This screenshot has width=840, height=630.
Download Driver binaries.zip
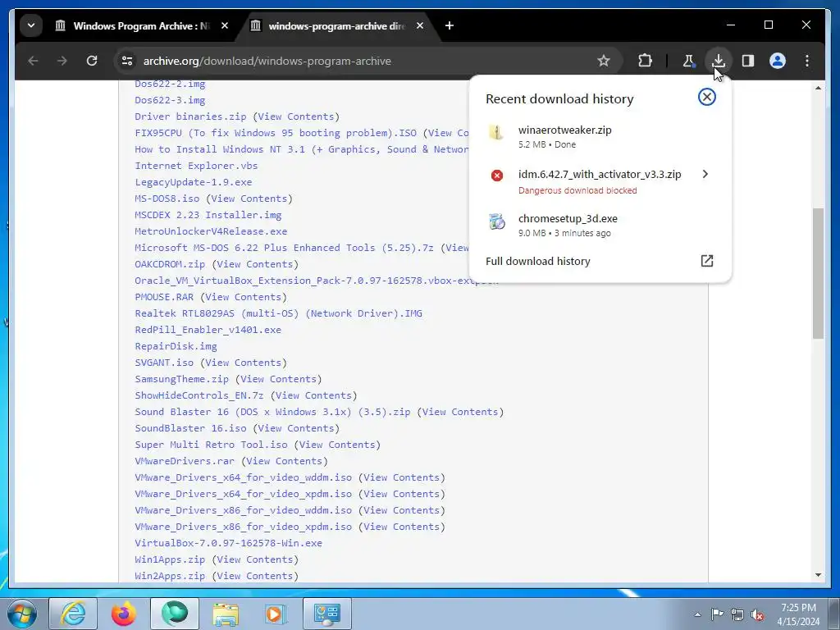point(190,116)
